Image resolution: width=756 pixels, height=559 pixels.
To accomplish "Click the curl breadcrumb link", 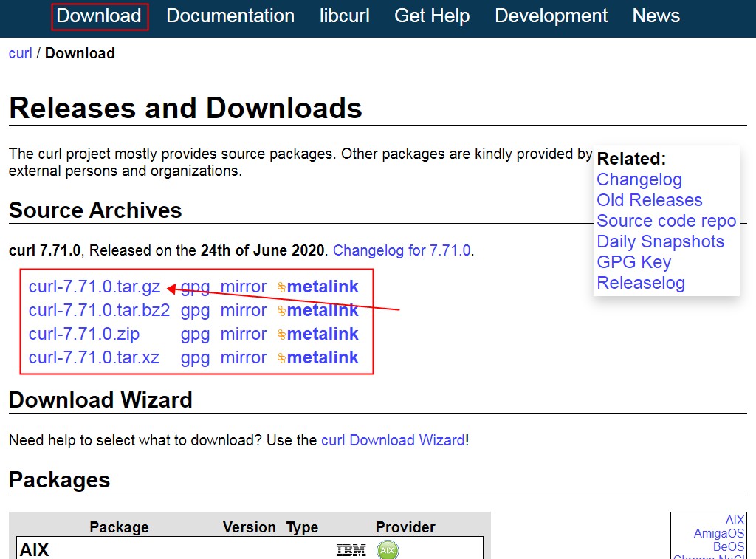I will (19, 52).
